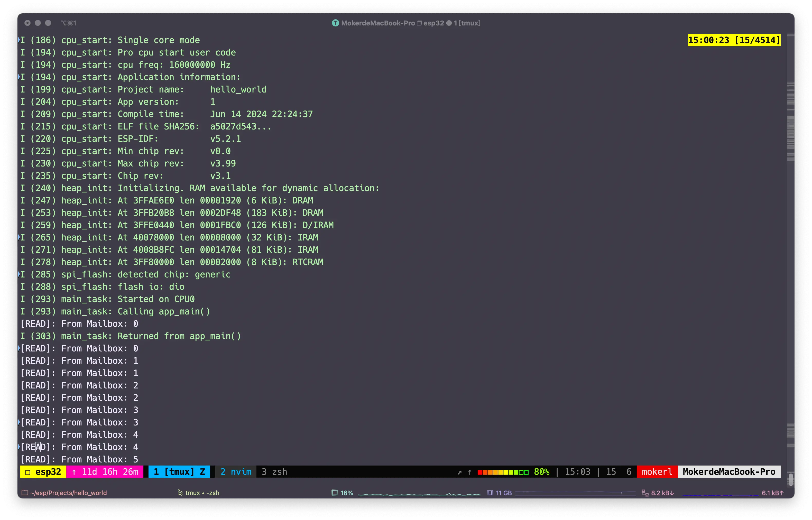Click the copy-mode position indicator 15:00:23 [15/4514]
The image size is (812, 520).
click(734, 40)
